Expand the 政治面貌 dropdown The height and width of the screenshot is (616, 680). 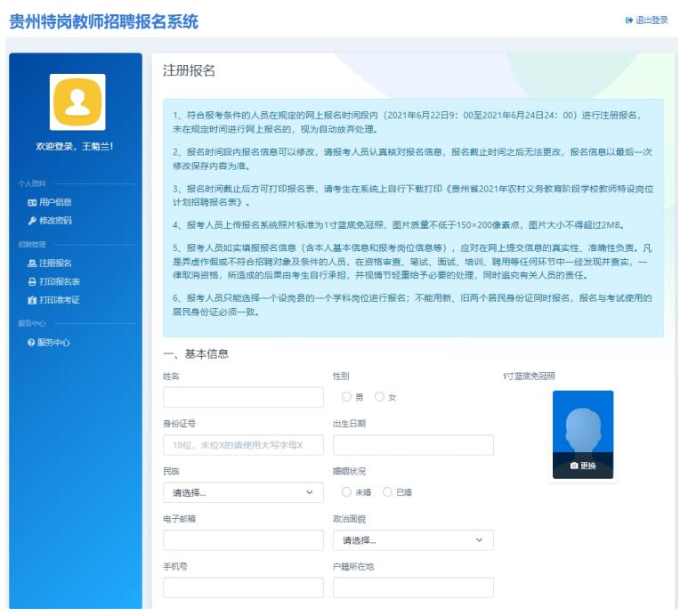[x=412, y=539]
